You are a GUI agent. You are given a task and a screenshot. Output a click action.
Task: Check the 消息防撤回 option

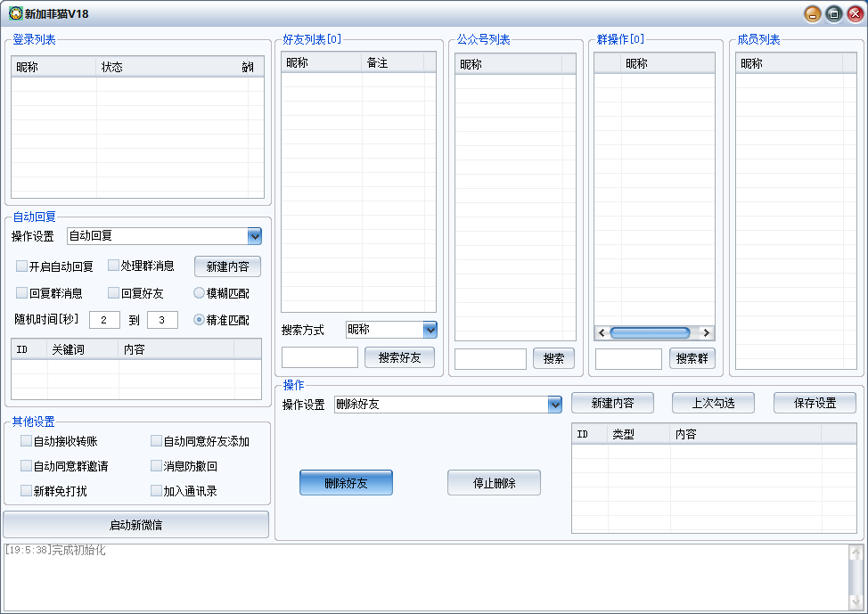[157, 466]
